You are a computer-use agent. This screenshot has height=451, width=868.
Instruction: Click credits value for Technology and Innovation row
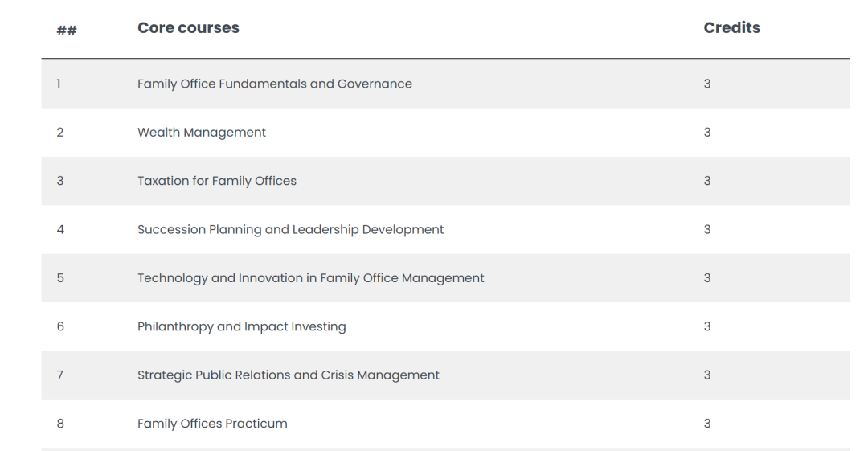(x=707, y=278)
